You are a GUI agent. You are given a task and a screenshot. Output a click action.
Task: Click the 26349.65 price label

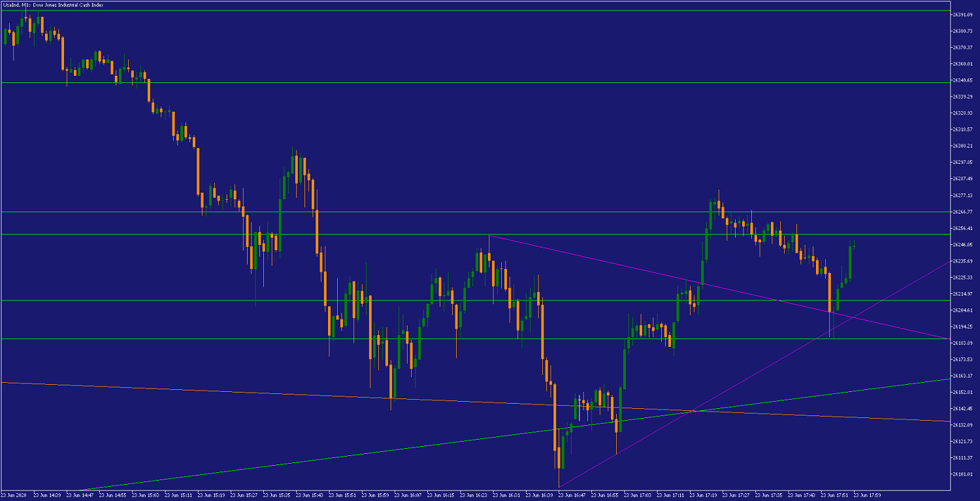coord(962,80)
